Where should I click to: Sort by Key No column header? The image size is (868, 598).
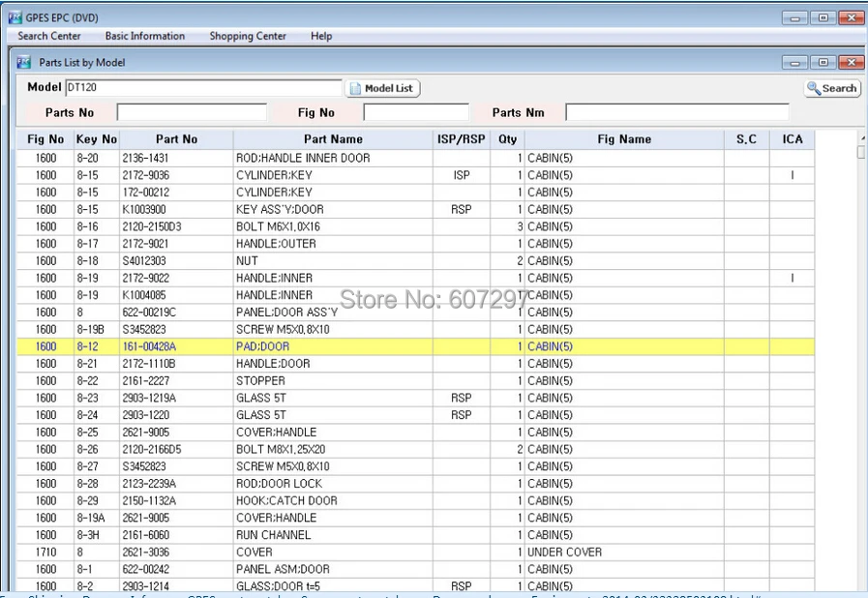(97, 139)
